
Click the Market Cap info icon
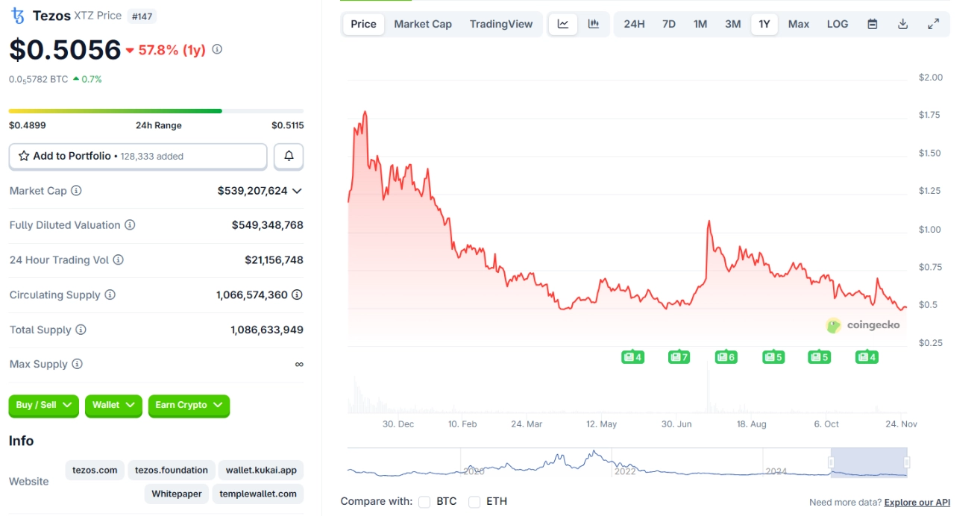[76, 191]
